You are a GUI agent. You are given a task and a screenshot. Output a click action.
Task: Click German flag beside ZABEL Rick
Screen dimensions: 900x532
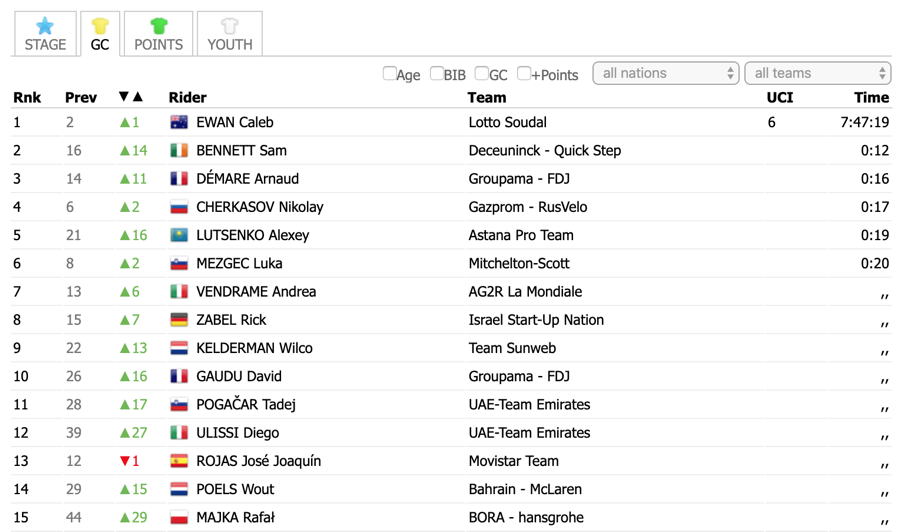click(x=179, y=320)
